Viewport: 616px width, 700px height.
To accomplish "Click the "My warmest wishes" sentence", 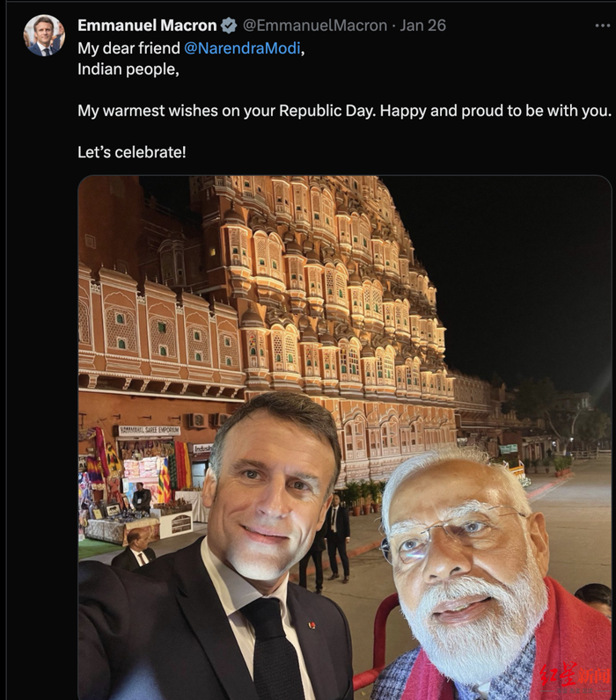I will click(x=343, y=111).
